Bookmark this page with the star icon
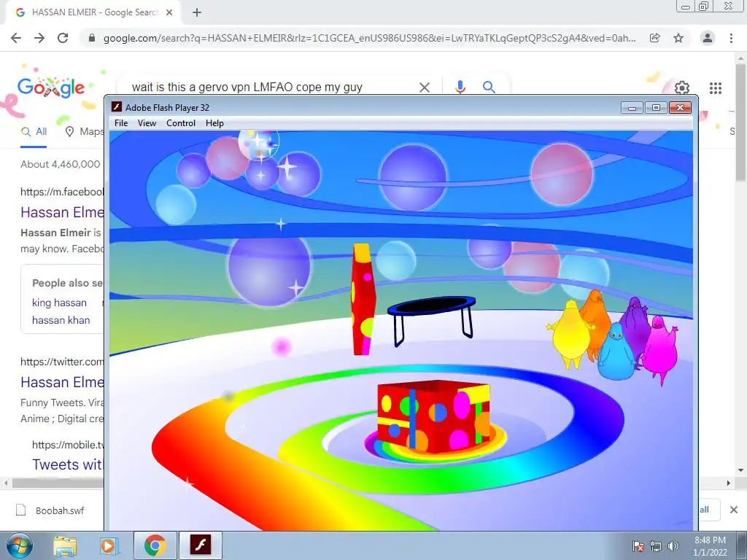 coord(678,38)
